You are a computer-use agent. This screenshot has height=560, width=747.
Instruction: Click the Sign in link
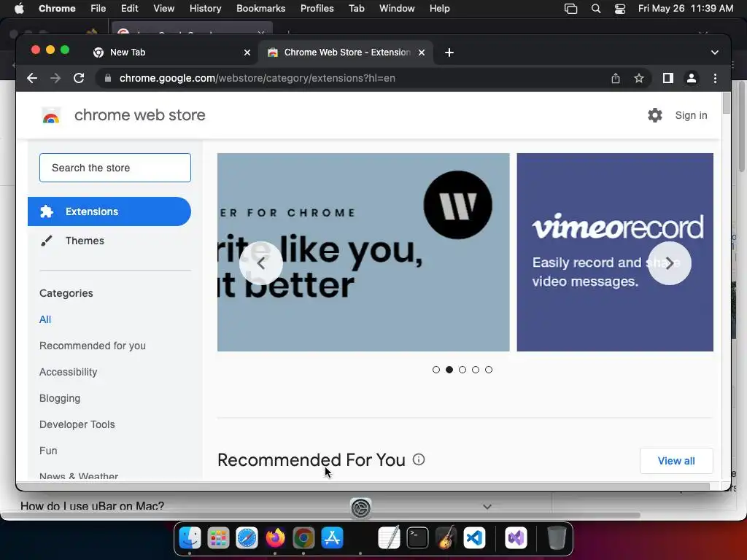click(x=691, y=115)
